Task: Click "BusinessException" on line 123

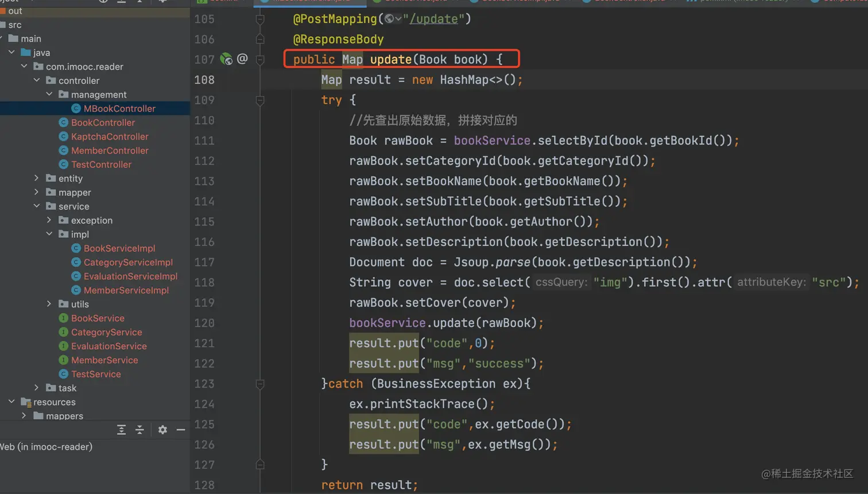Action: (436, 384)
